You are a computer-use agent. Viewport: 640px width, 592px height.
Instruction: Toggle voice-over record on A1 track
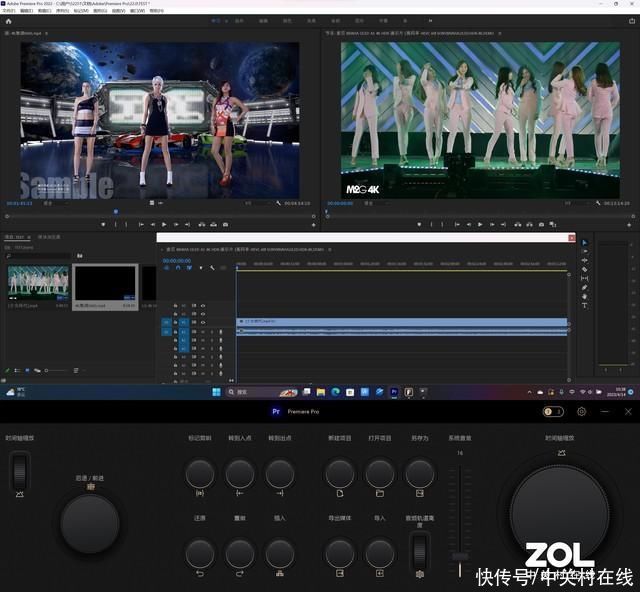click(x=221, y=332)
